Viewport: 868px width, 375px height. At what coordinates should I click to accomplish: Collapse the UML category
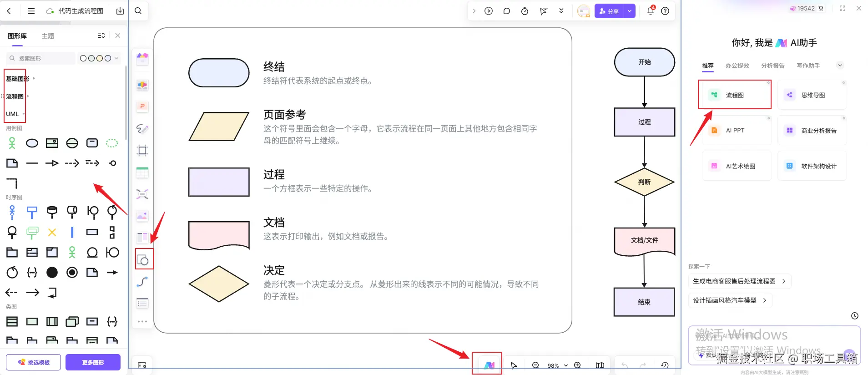point(15,114)
